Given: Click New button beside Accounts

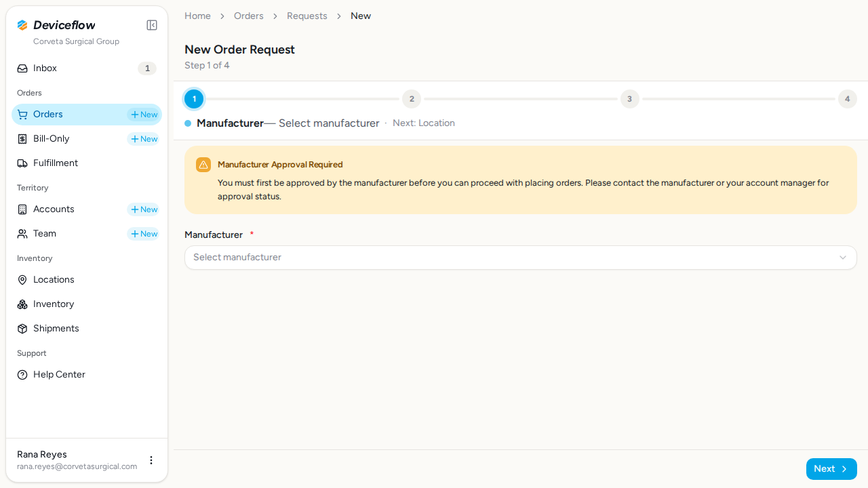Looking at the screenshot, I should tap(144, 209).
